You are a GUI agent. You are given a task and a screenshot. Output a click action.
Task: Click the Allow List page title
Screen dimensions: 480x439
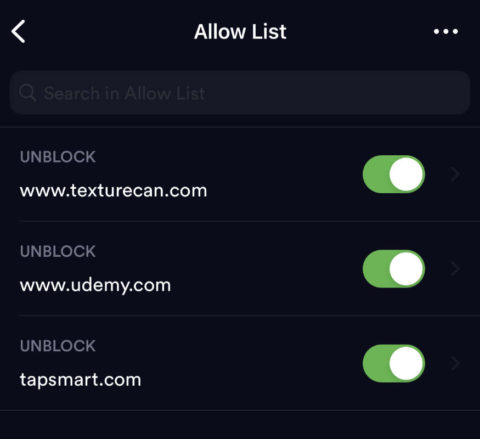240,32
